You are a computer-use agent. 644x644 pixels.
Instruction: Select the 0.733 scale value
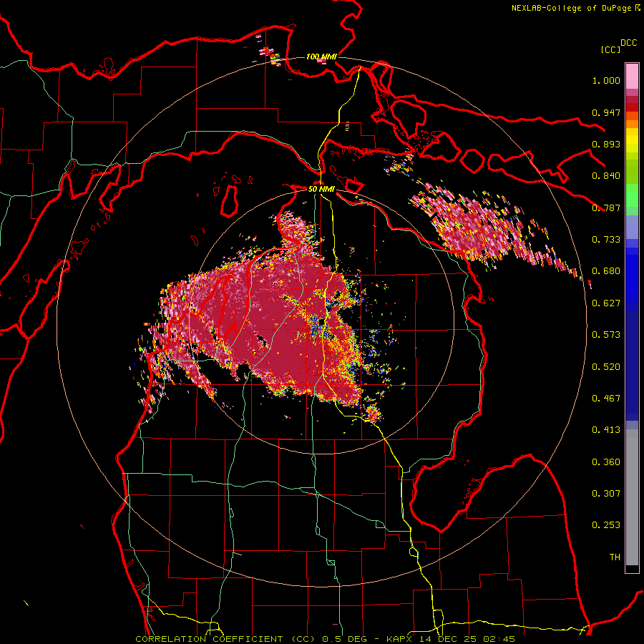(606, 240)
